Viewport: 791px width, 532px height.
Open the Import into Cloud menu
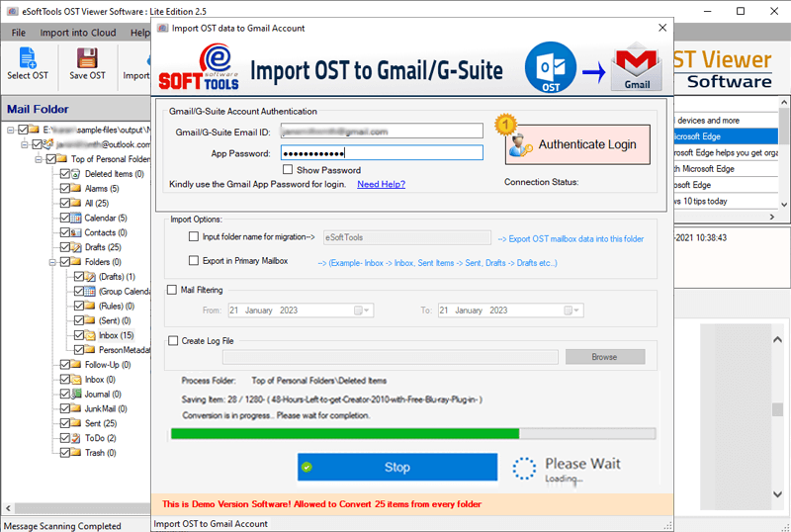coord(78,33)
